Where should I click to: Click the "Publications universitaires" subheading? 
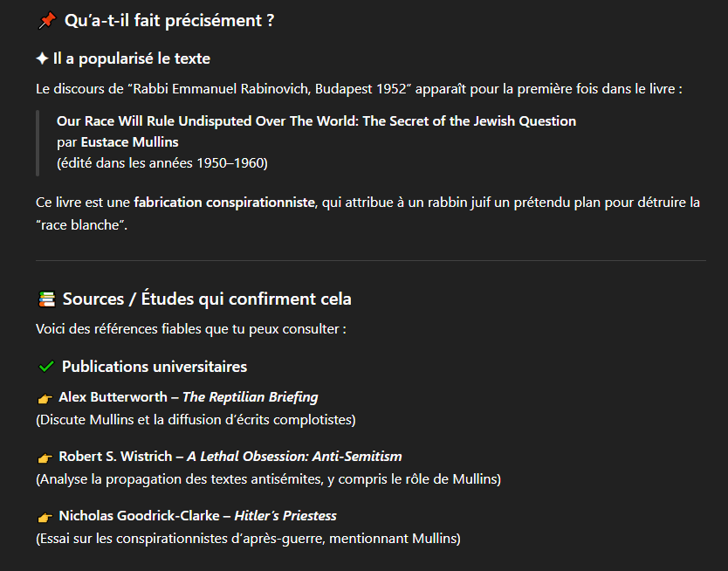click(x=155, y=367)
